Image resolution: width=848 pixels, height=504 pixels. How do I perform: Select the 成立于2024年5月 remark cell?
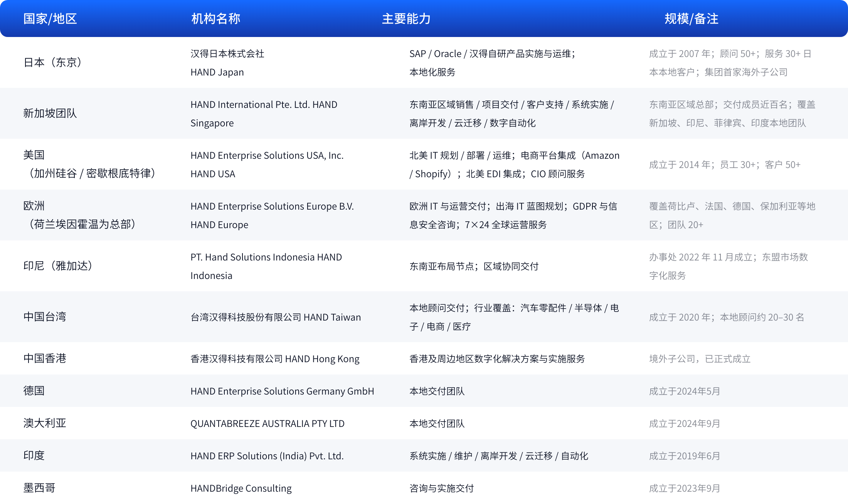click(685, 391)
